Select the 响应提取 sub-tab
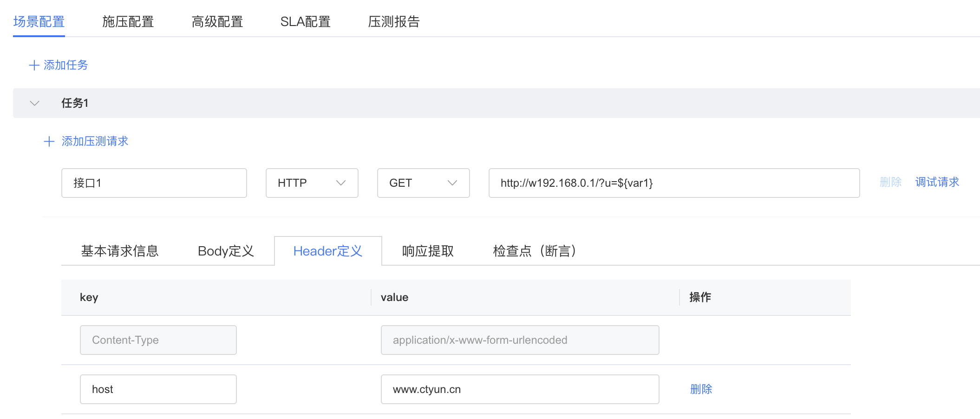 pyautogui.click(x=428, y=251)
